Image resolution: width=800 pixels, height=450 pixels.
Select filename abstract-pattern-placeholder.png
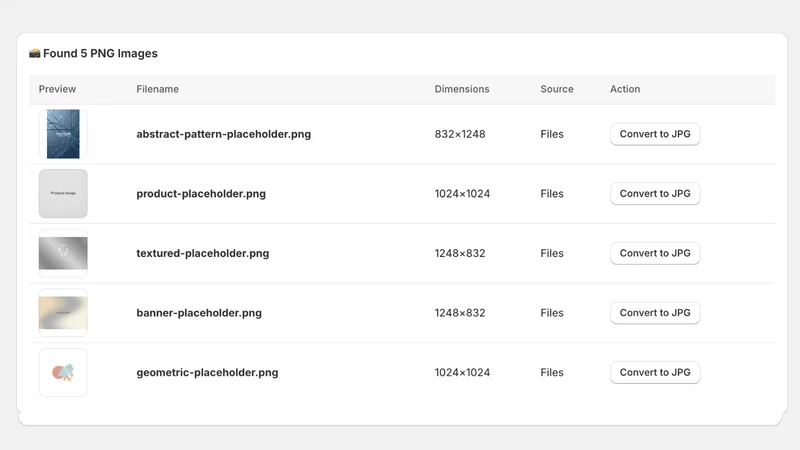pos(223,134)
